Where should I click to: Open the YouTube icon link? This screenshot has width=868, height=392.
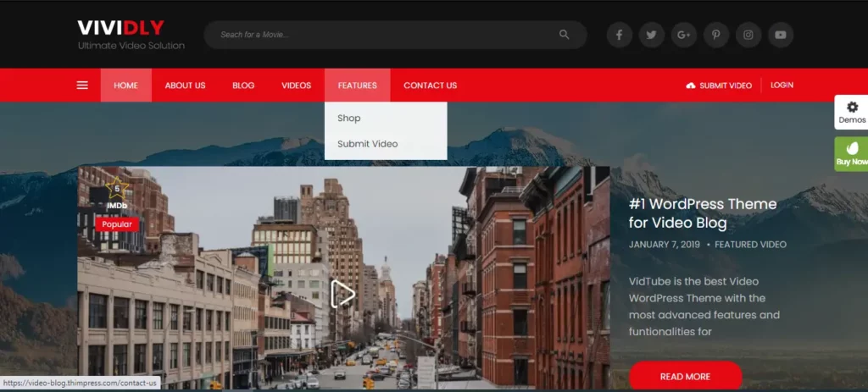click(780, 35)
